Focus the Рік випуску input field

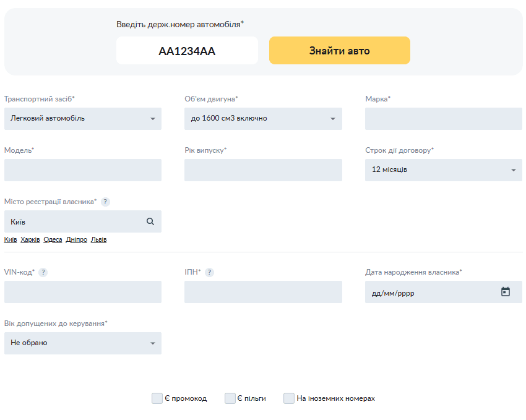tap(263, 170)
